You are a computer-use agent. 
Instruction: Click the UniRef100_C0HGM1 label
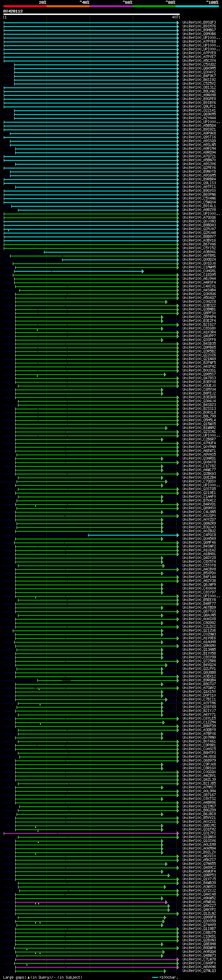point(199,271)
